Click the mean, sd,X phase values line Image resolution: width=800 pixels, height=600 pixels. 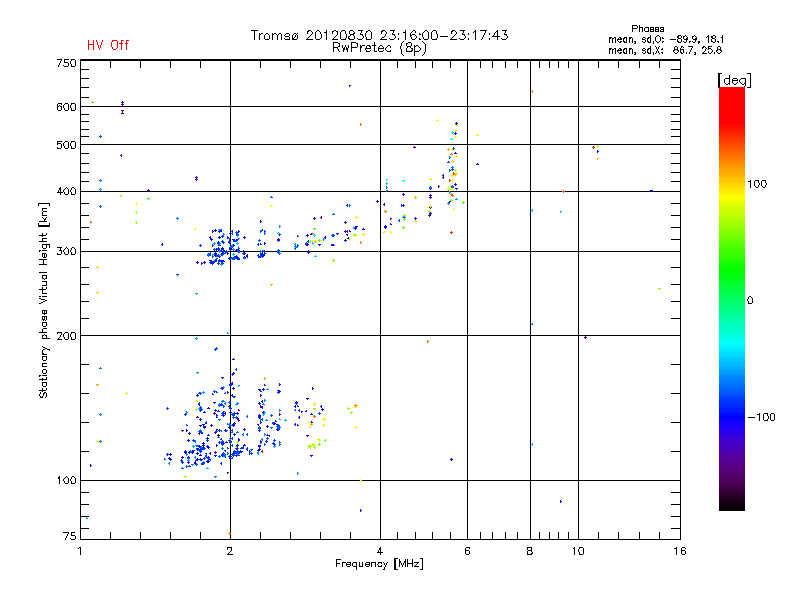click(x=665, y=50)
